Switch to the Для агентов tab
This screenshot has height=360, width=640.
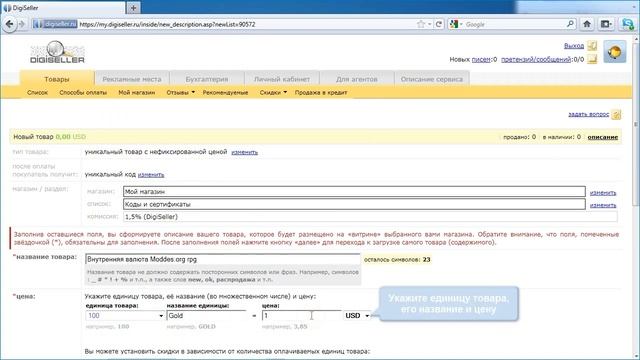click(x=356, y=79)
